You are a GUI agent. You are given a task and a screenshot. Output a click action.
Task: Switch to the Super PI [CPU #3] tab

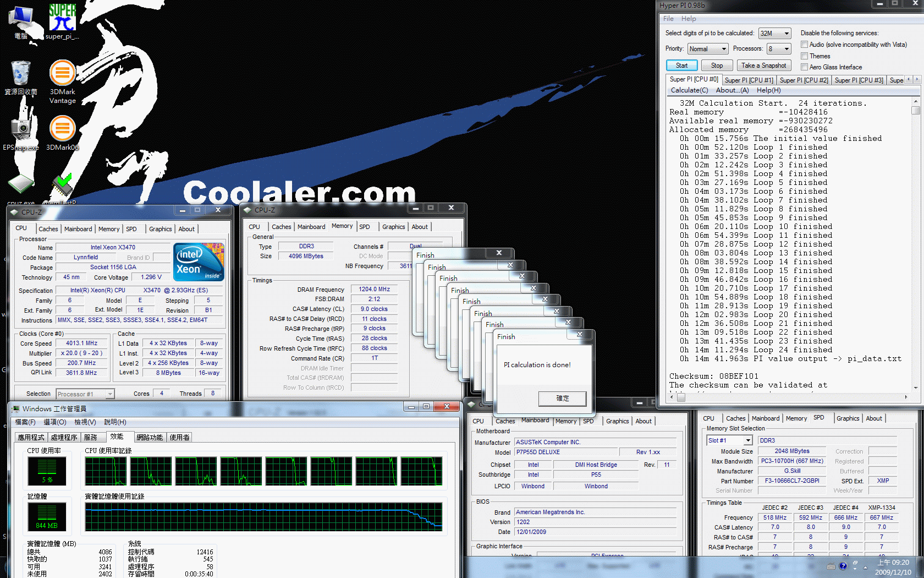[859, 80]
